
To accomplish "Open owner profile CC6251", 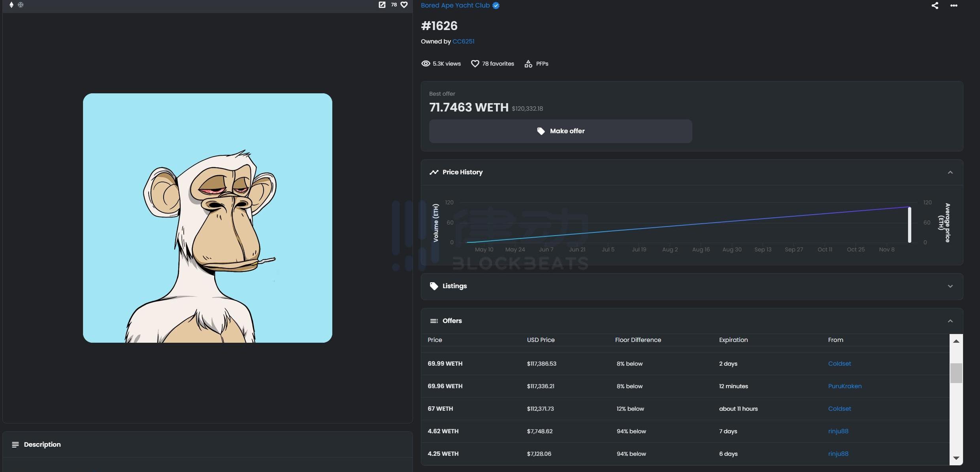I will click(463, 42).
